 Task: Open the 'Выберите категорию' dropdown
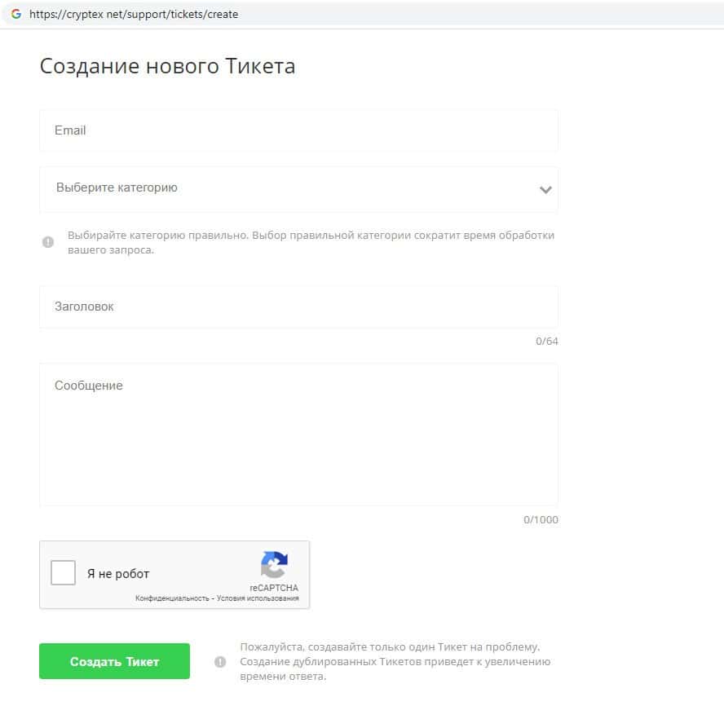(298, 189)
